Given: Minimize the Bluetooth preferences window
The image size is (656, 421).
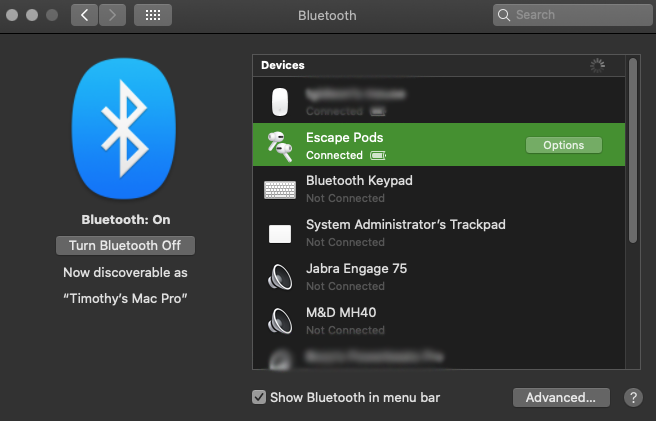Looking at the screenshot, I should (x=32, y=15).
